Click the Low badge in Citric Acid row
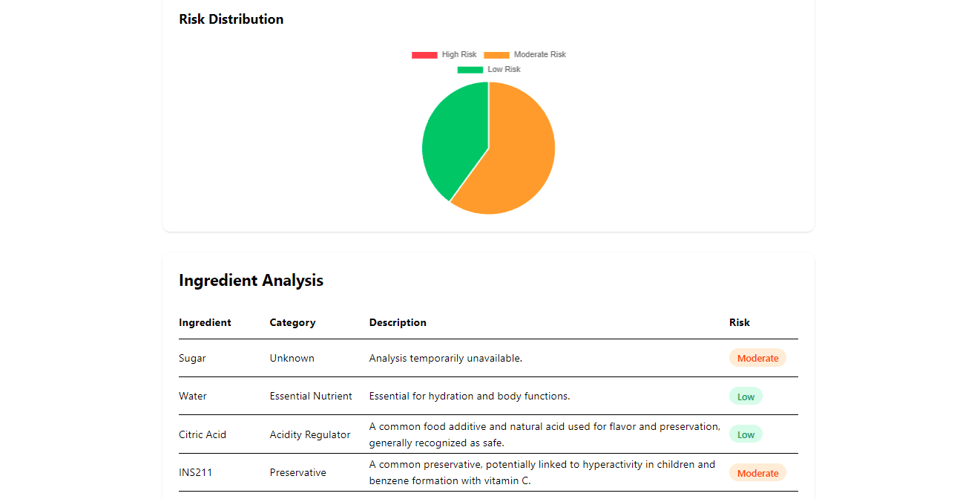The image size is (980, 499). (746, 434)
